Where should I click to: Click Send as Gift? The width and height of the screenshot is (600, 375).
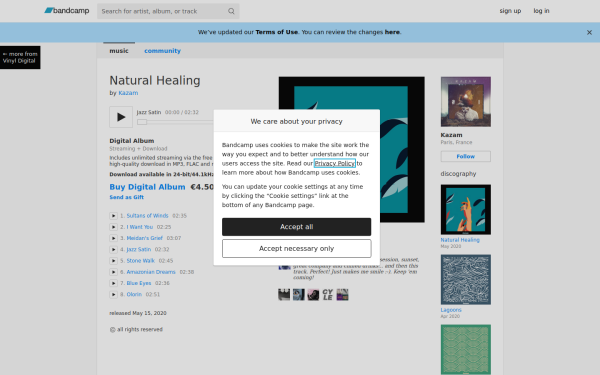click(127, 197)
